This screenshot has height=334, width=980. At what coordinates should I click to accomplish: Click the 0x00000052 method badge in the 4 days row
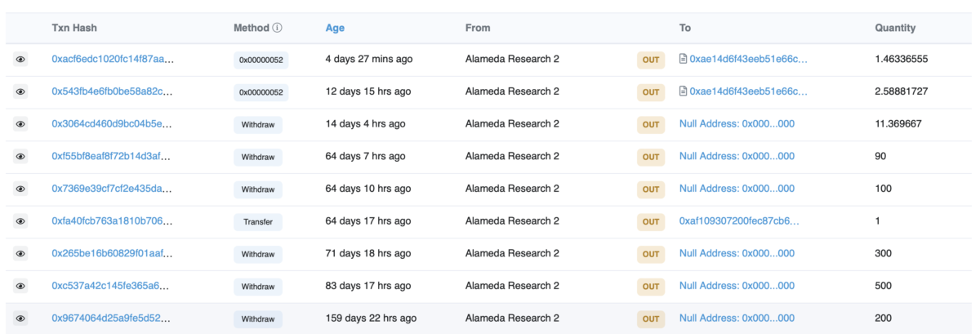coord(261,60)
